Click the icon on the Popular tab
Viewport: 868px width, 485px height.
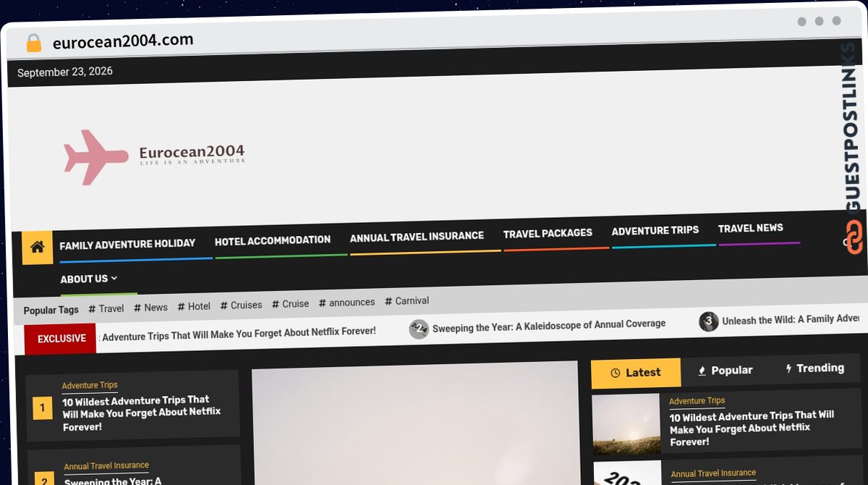702,371
